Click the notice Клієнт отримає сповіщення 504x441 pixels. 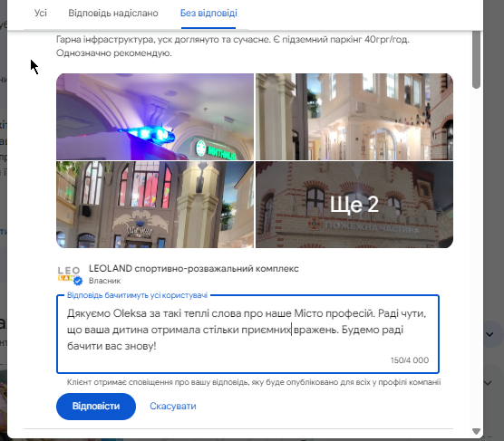pos(254,382)
